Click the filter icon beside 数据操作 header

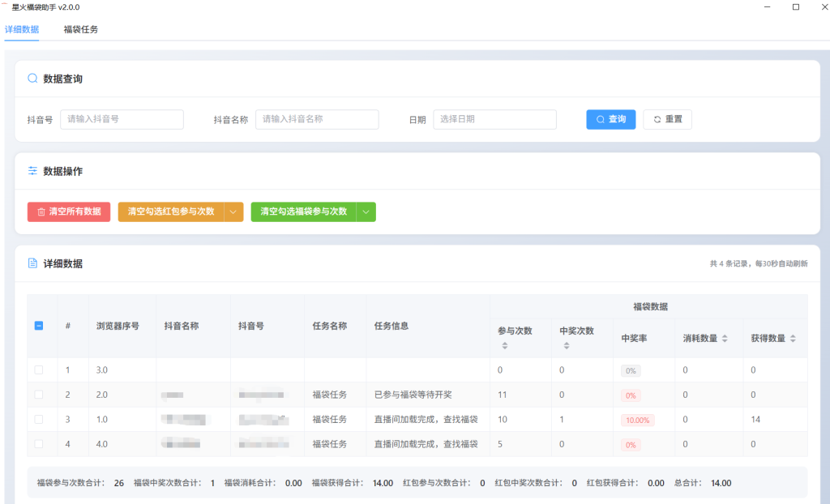point(31,170)
